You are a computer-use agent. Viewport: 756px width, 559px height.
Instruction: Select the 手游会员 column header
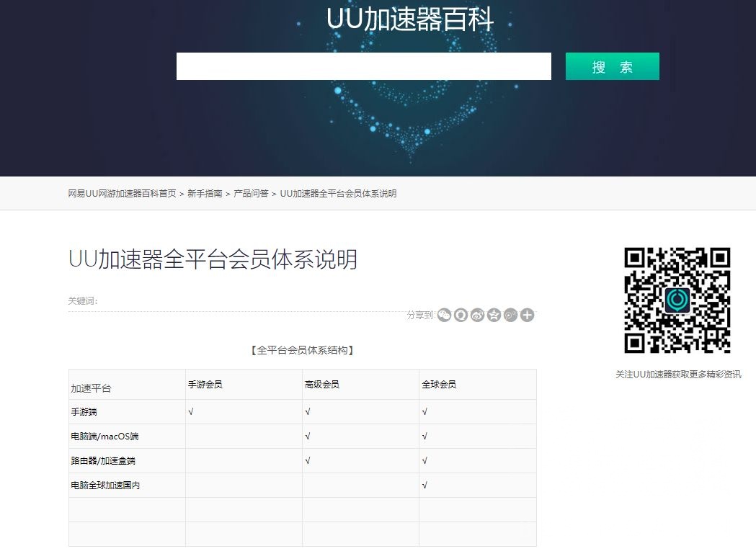coord(205,385)
